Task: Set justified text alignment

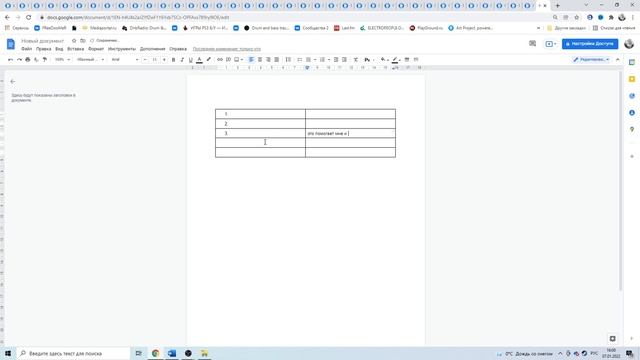Action: coord(277,60)
